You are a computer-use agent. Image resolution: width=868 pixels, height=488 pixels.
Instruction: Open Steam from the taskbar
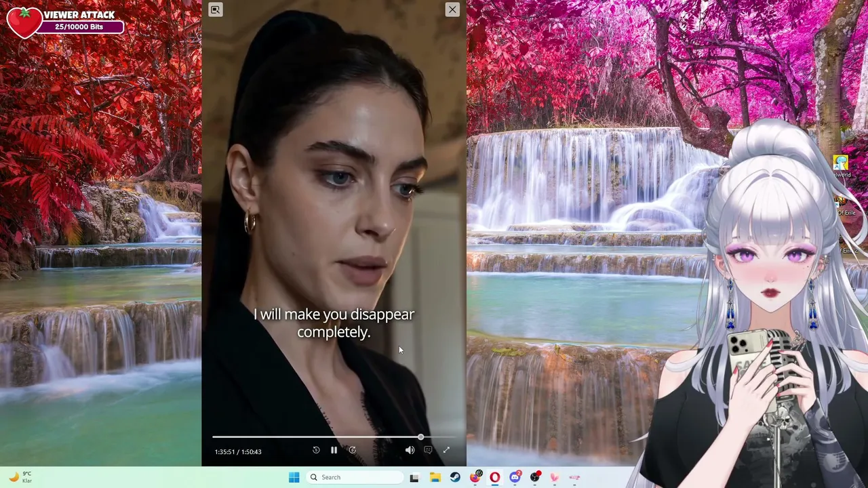(455, 477)
